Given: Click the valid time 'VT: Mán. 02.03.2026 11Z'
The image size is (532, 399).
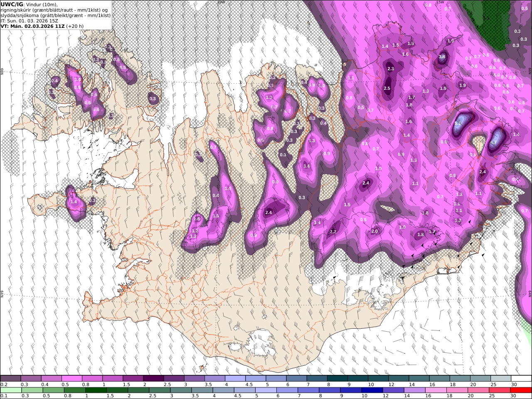Looking at the screenshot, I should 32,26.
